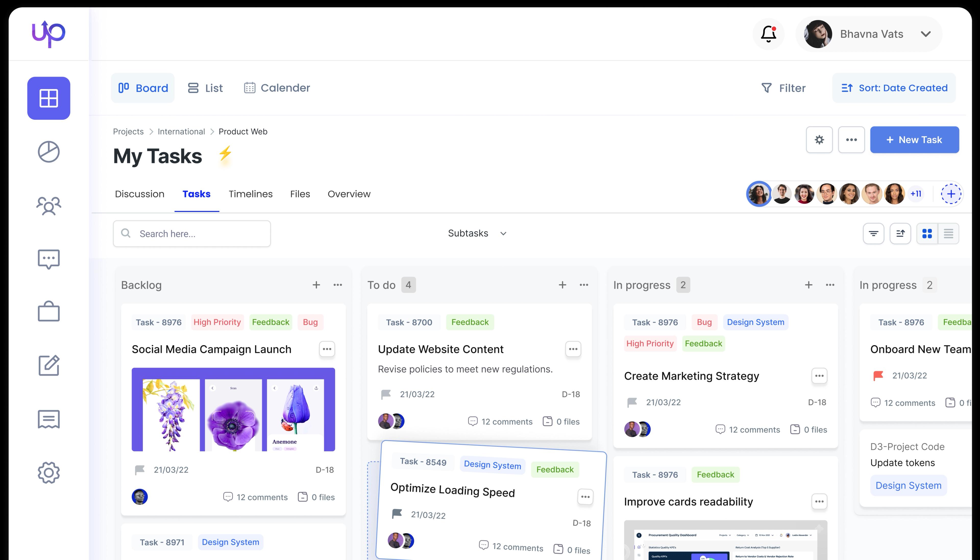980x560 pixels.
Task: Toggle flag on Social Media Campaign Launch card
Action: pos(140,470)
